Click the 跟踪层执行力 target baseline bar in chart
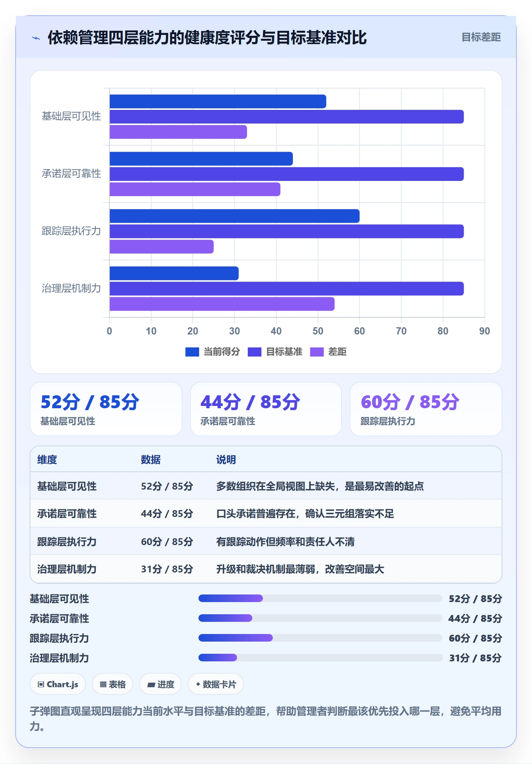 coord(287,231)
